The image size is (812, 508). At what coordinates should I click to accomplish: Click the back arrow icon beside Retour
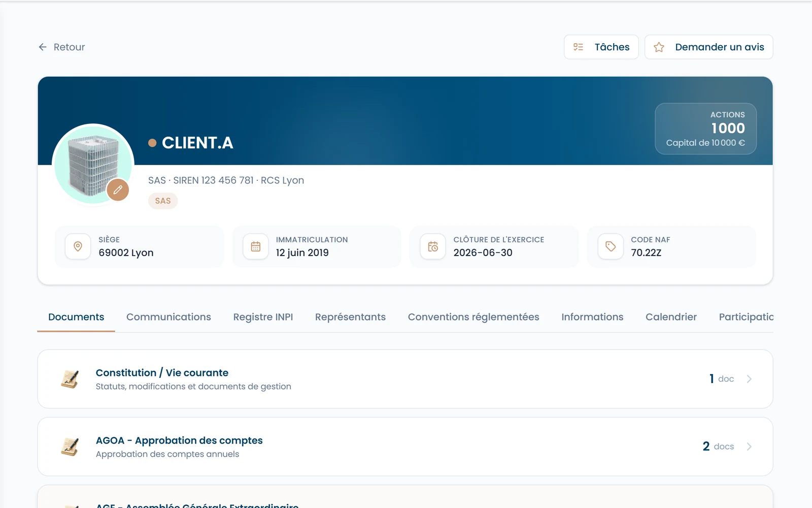tap(43, 47)
